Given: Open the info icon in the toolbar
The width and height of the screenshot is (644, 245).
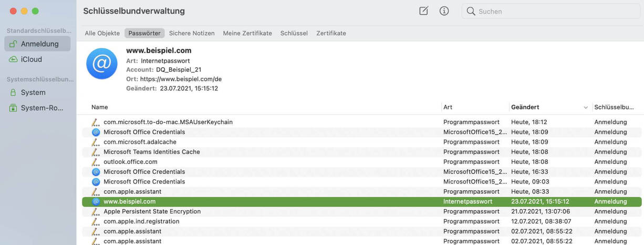Looking at the screenshot, I should (444, 11).
